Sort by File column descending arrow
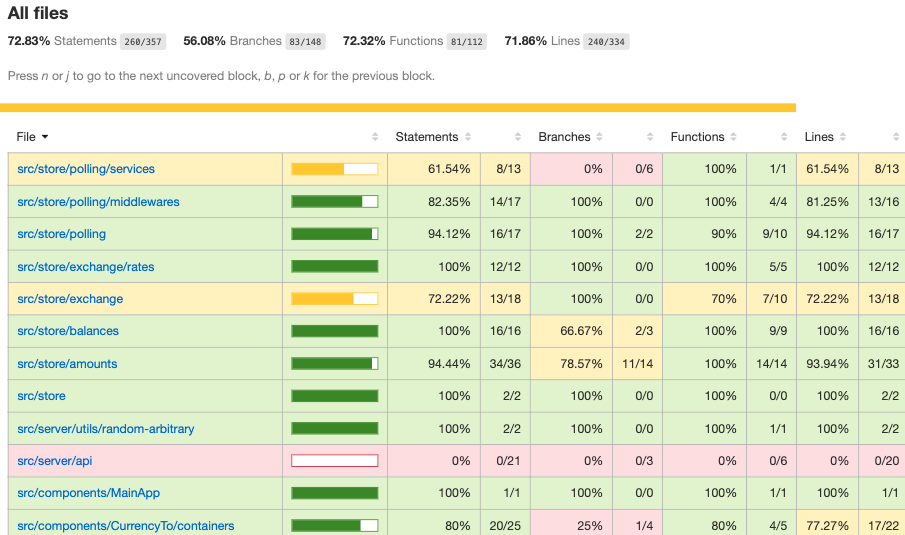Screen dimensions: 905x535 pyautogui.click(x=45, y=137)
